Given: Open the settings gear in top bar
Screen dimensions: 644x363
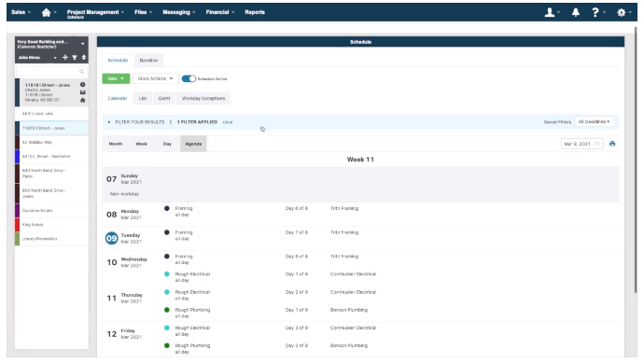Looking at the screenshot, I should click(621, 12).
